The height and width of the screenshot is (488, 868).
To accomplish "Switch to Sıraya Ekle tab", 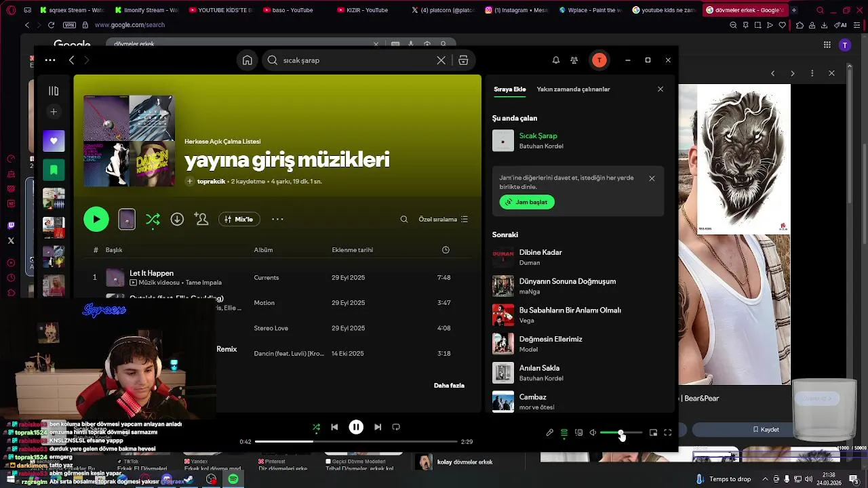I will pos(510,89).
